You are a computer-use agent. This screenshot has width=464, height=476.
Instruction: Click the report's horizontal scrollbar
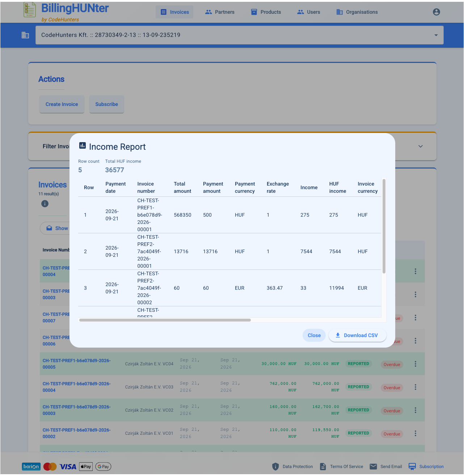165,320
